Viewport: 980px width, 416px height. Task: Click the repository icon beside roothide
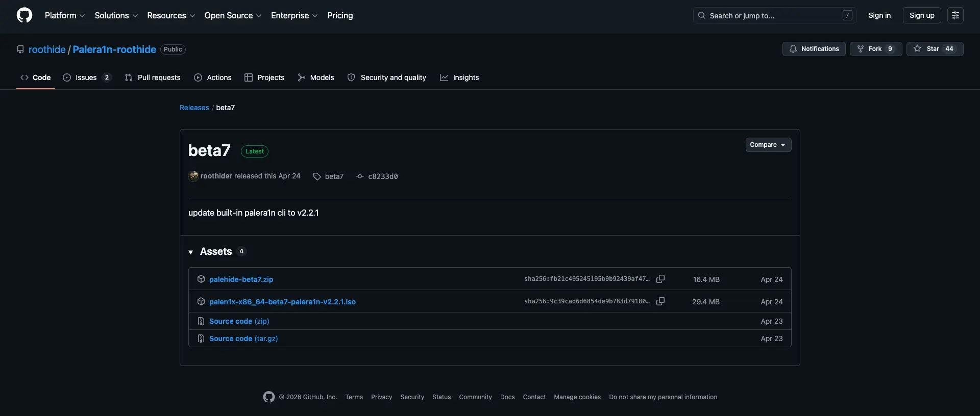(20, 49)
